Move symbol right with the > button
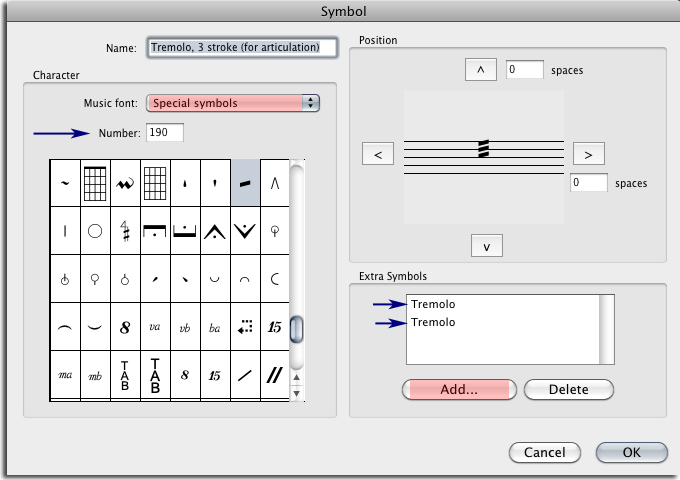 pyautogui.click(x=588, y=154)
